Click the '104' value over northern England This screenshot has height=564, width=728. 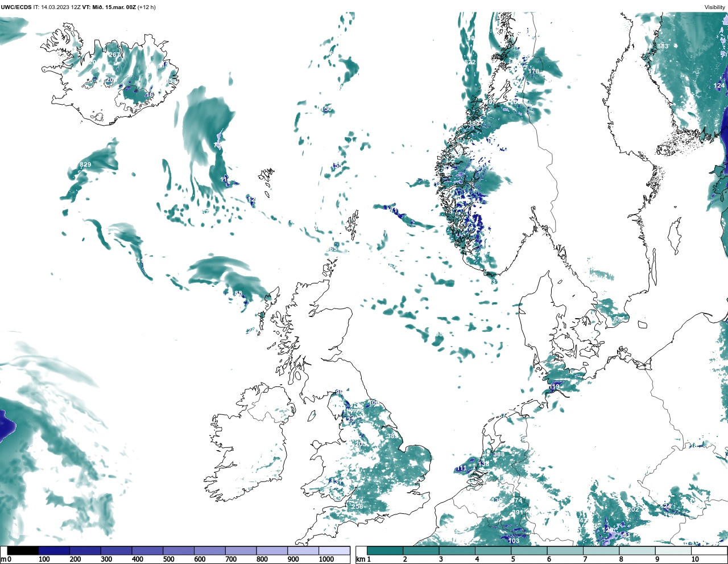pyautogui.click(x=374, y=402)
